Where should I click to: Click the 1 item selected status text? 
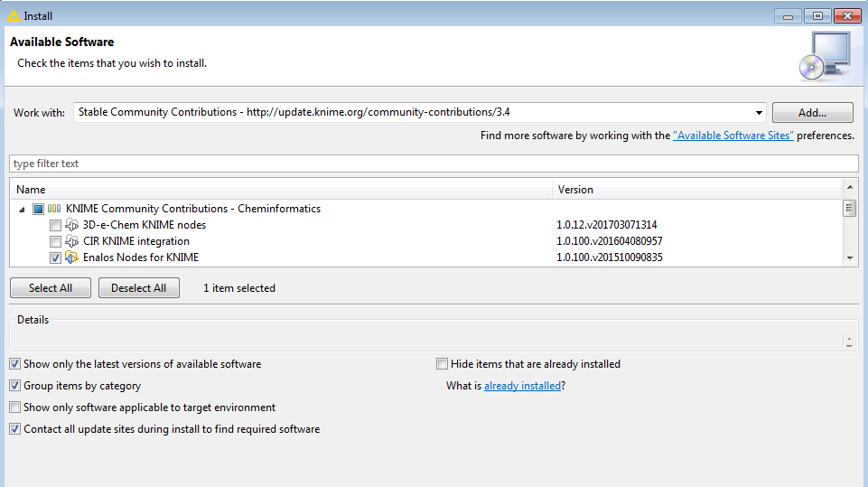[239, 288]
